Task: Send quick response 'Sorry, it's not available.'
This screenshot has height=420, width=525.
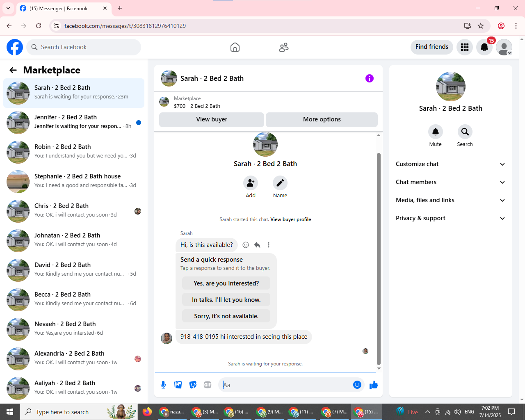Action: (x=226, y=316)
